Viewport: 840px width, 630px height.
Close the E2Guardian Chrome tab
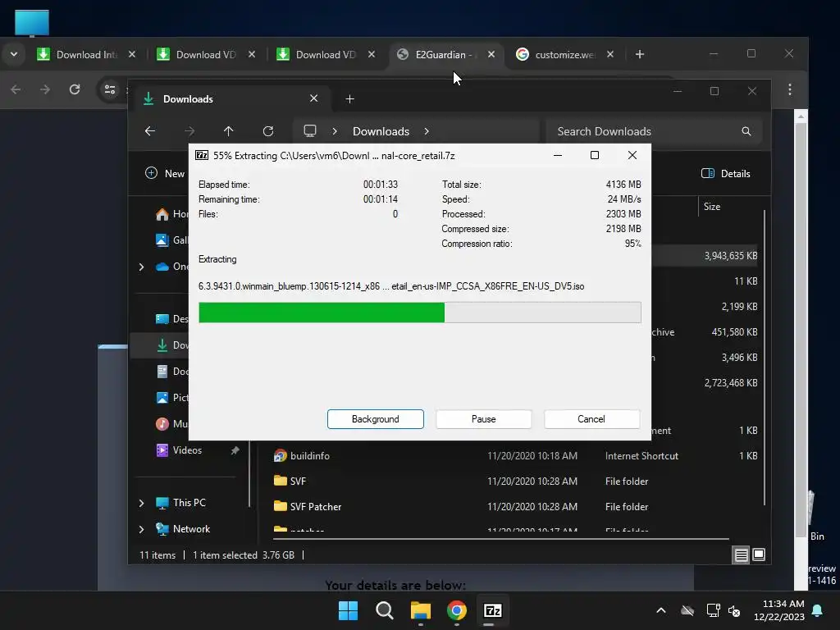(491, 55)
